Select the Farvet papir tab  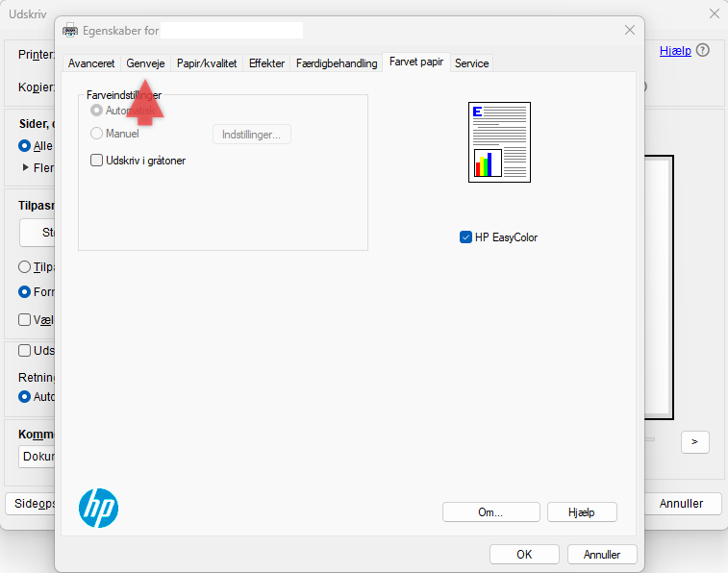tap(416, 62)
